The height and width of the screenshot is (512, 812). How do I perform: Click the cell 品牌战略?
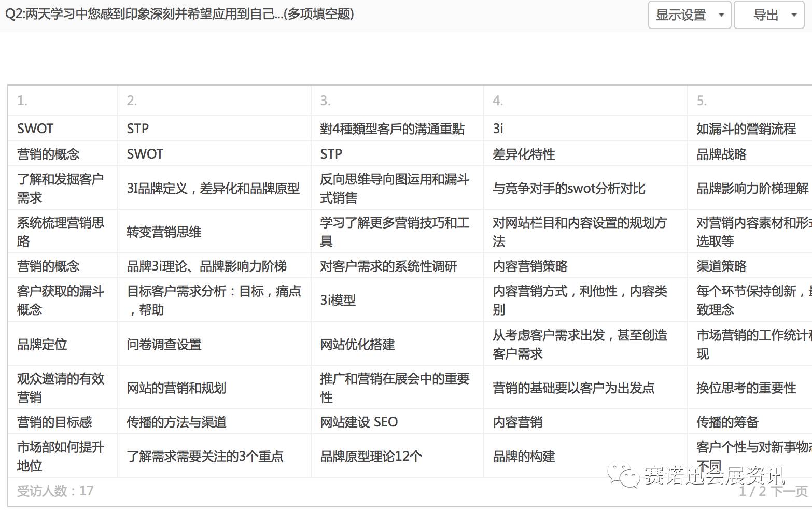(x=750, y=154)
